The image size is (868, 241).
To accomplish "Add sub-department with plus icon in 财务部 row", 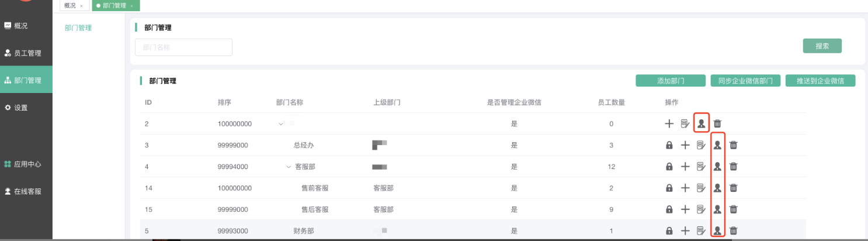I will pyautogui.click(x=685, y=231).
